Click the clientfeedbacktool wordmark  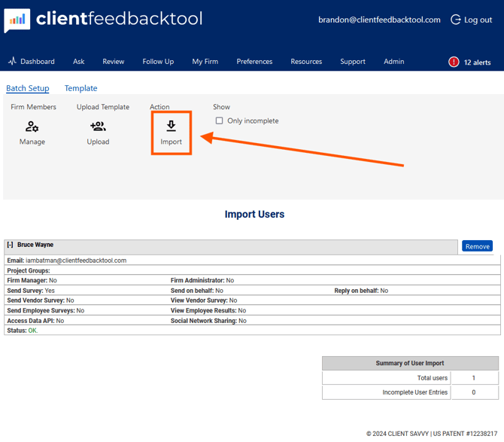pyautogui.click(x=120, y=18)
